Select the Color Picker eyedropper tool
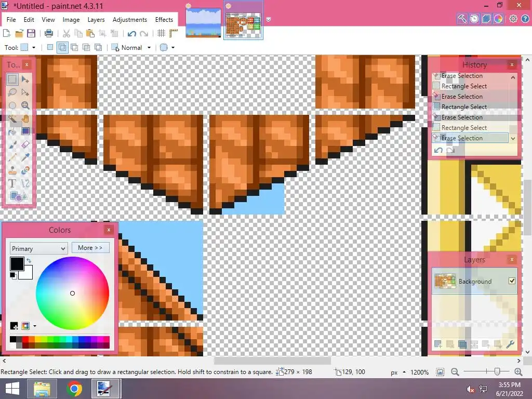Image resolution: width=532 pixels, height=399 pixels. pyautogui.click(x=25, y=157)
